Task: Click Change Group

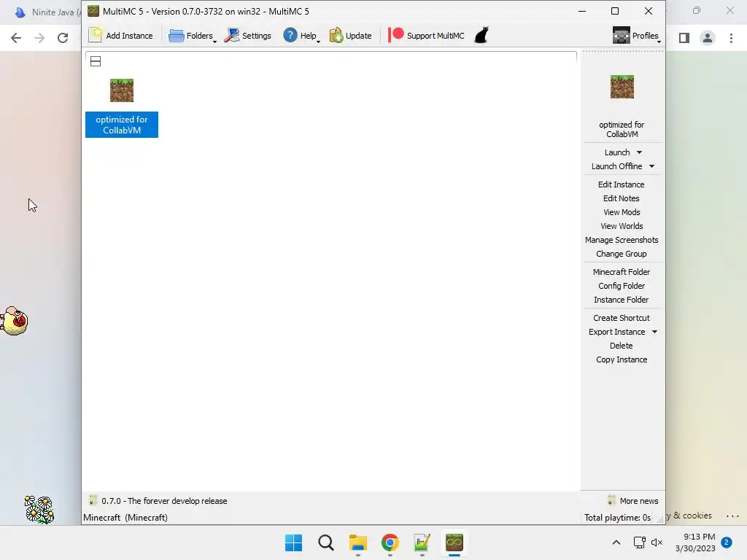Action: [622, 254]
